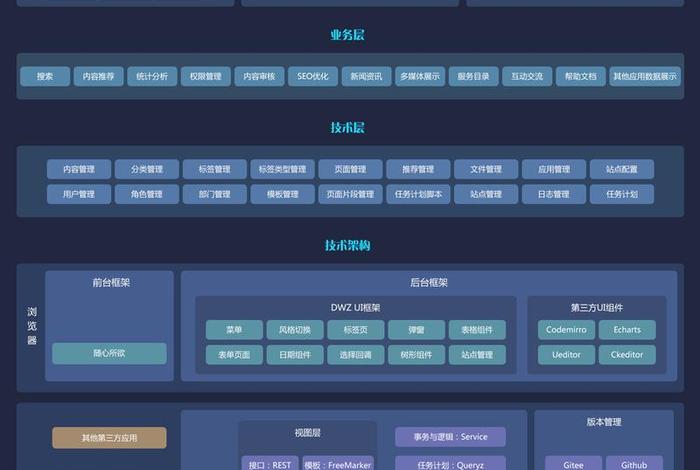
Task: Select the 标签类型管理 block
Action: [x=283, y=169]
